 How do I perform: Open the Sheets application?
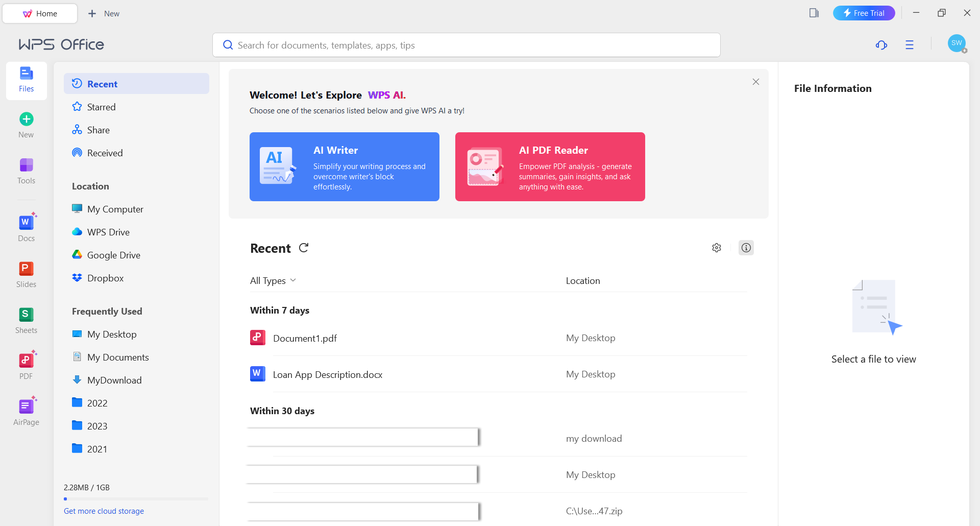pyautogui.click(x=26, y=318)
